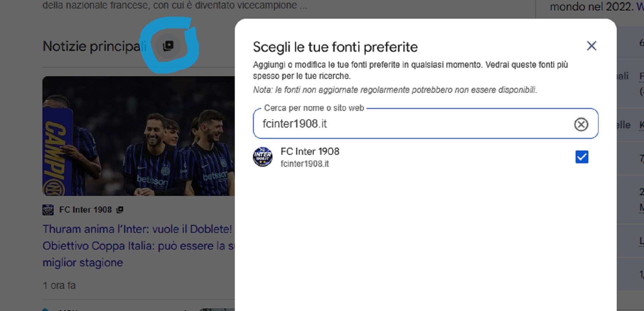Click the 1 ora fa timestamp
Screen dimensions: 644x311
(59, 285)
